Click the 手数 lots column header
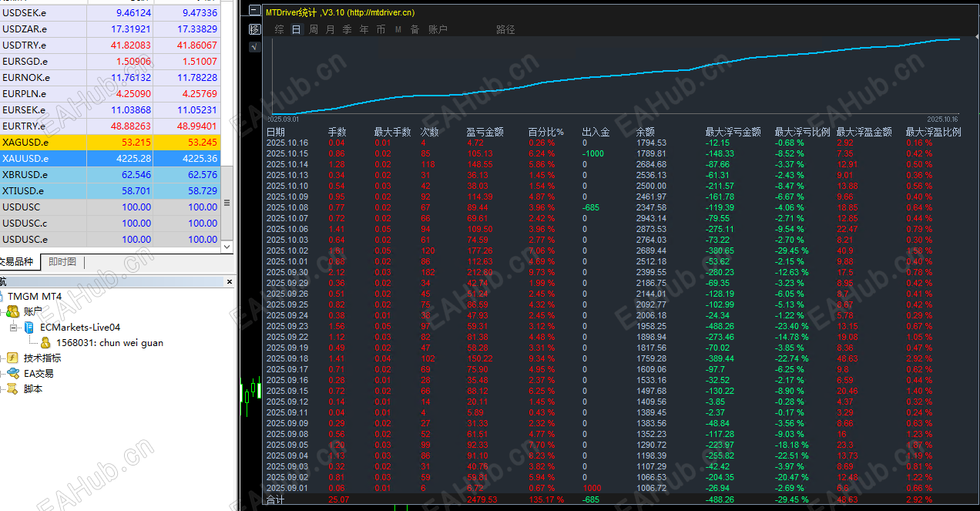This screenshot has width=980, height=511. pyautogui.click(x=337, y=132)
